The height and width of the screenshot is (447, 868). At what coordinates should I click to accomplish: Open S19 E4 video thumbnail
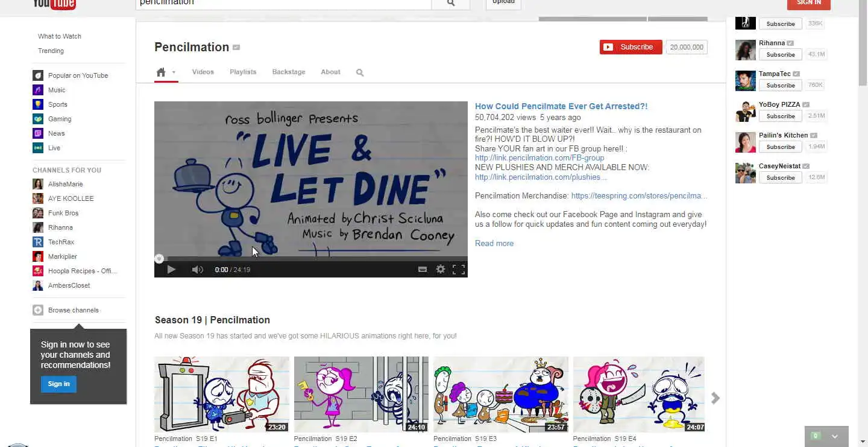[x=639, y=395]
